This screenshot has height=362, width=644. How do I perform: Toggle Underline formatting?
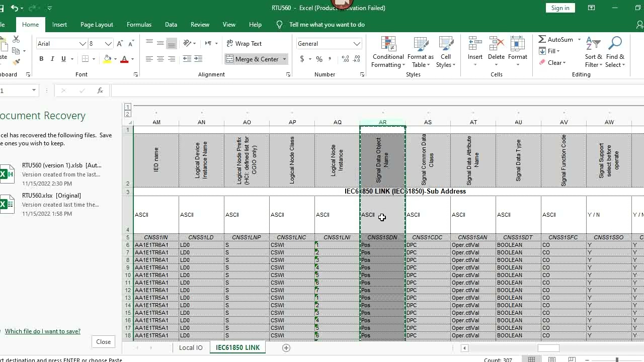click(63, 59)
